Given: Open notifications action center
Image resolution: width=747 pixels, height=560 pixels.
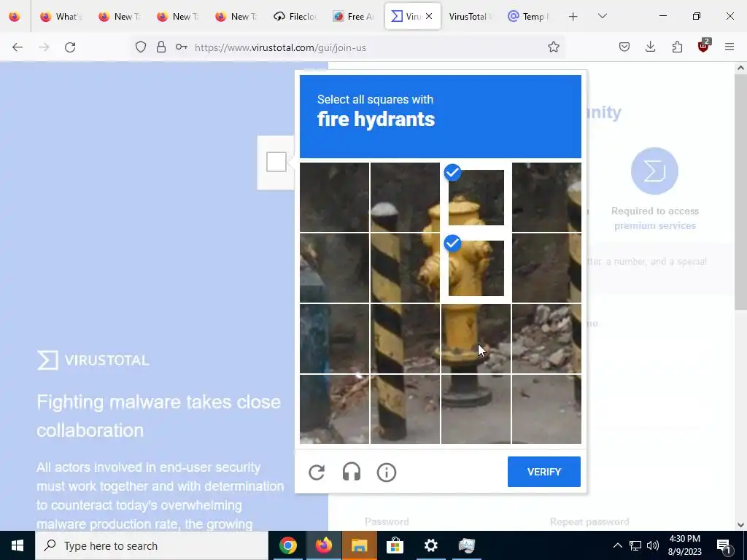Looking at the screenshot, I should click(x=723, y=545).
